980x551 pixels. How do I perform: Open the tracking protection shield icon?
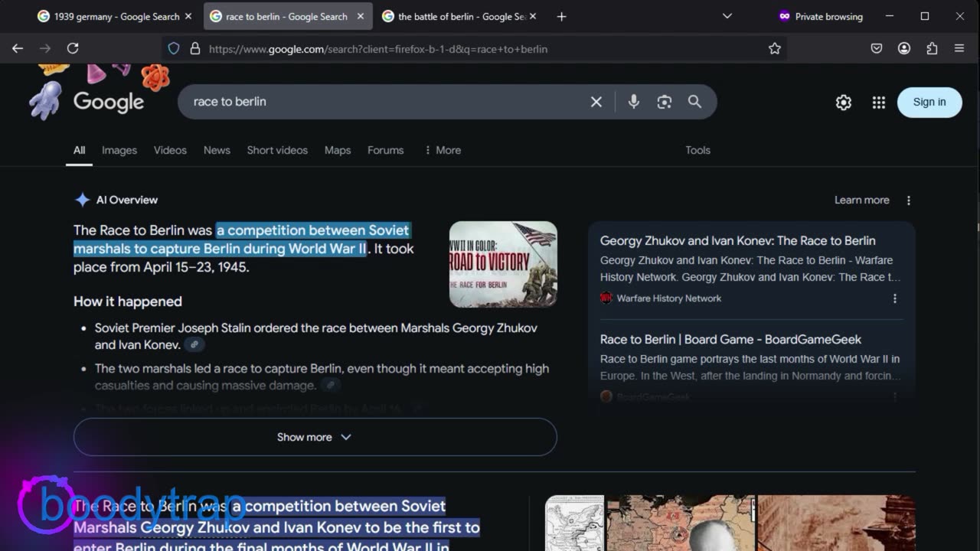(x=174, y=48)
